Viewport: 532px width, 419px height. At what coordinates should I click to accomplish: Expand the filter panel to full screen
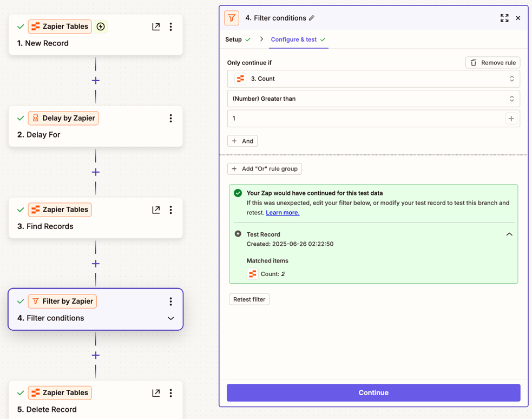[x=504, y=18]
